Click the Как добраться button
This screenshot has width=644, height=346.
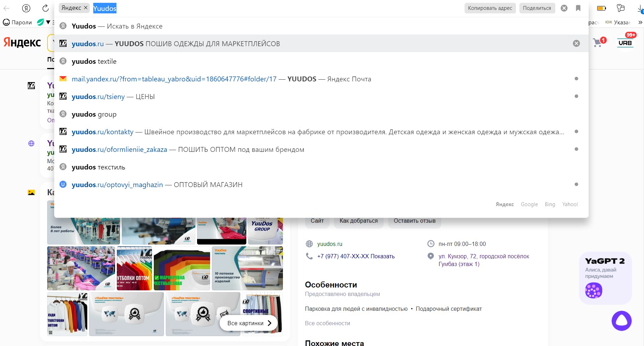pos(359,221)
